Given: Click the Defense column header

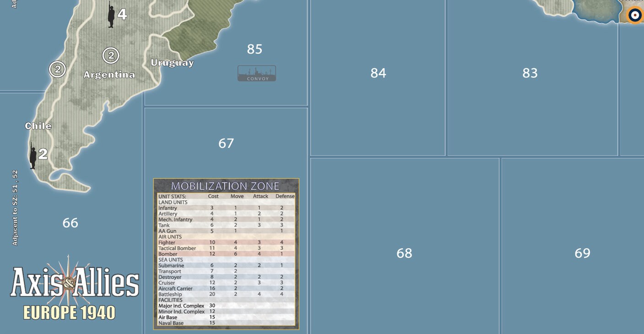Looking at the screenshot, I should pos(285,197).
